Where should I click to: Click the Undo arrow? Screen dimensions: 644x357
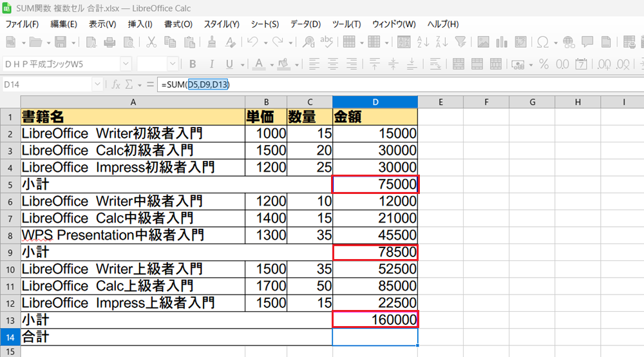[x=252, y=42]
